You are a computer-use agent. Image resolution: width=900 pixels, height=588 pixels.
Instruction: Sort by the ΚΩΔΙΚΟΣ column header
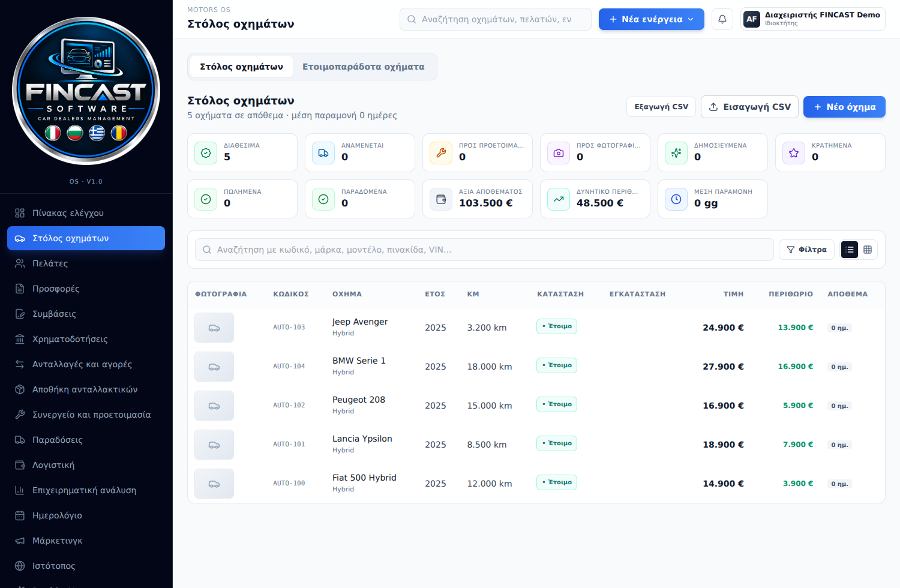pyautogui.click(x=291, y=294)
